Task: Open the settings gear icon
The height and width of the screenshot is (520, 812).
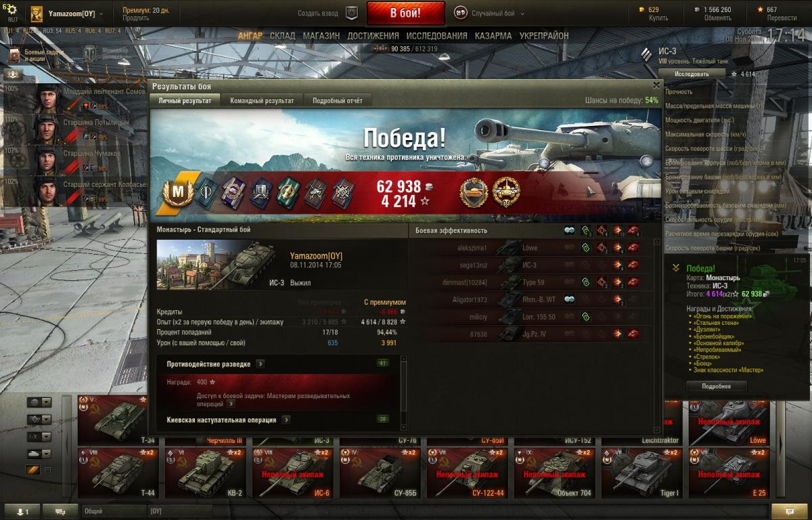Action: point(12,9)
